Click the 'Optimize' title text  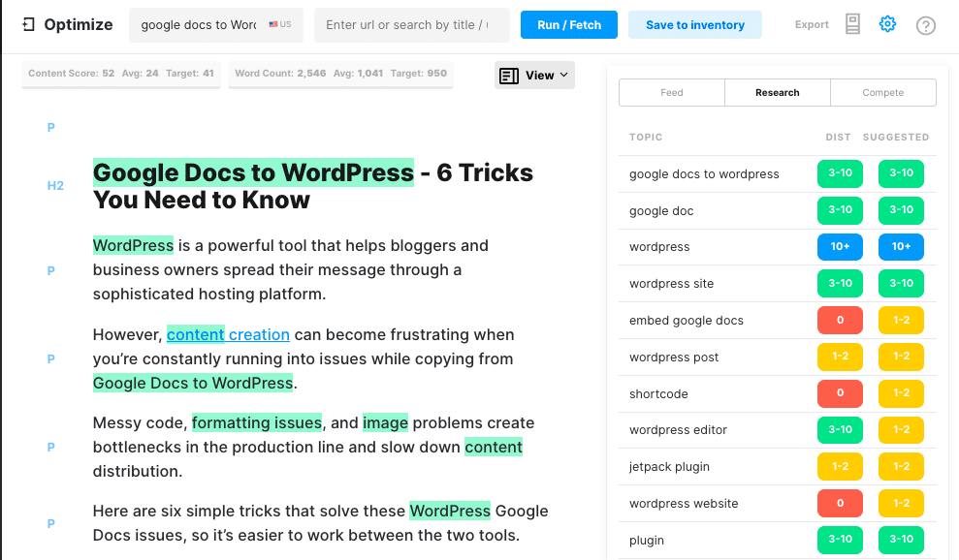point(79,24)
